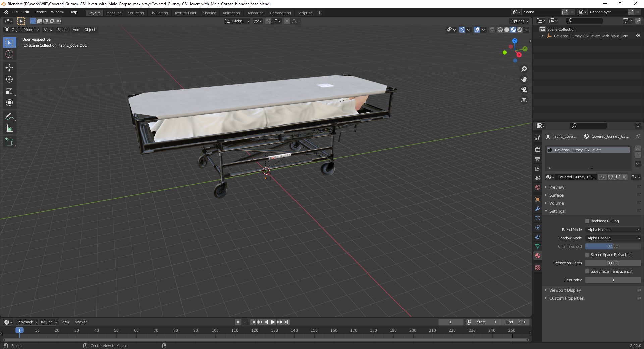Screen dimensions: 644x349
Task: Activate the Scale tool
Action: [9, 91]
